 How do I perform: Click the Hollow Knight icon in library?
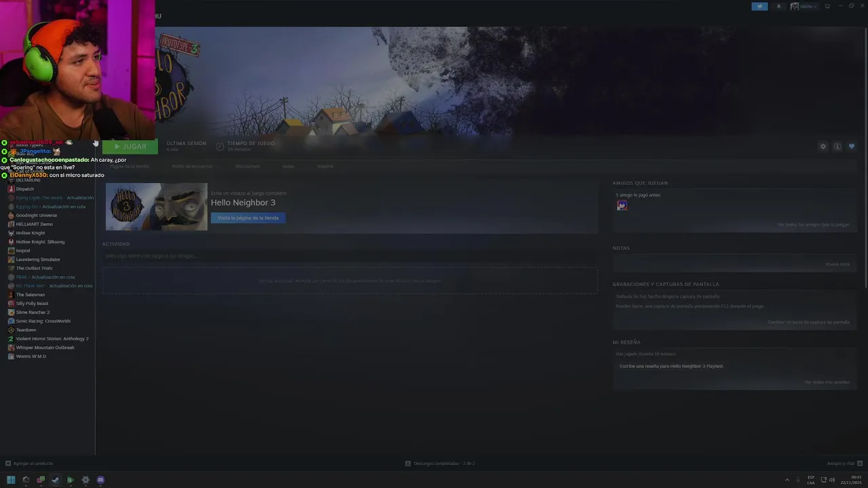click(x=11, y=233)
